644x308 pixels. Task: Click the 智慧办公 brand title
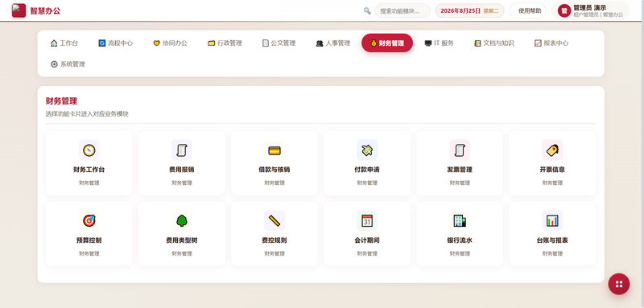pyautogui.click(x=45, y=10)
